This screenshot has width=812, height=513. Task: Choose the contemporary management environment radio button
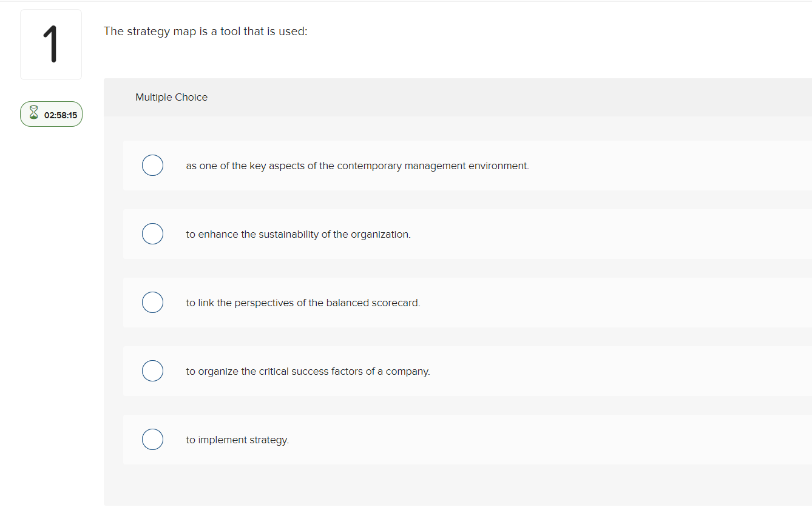coord(152,165)
